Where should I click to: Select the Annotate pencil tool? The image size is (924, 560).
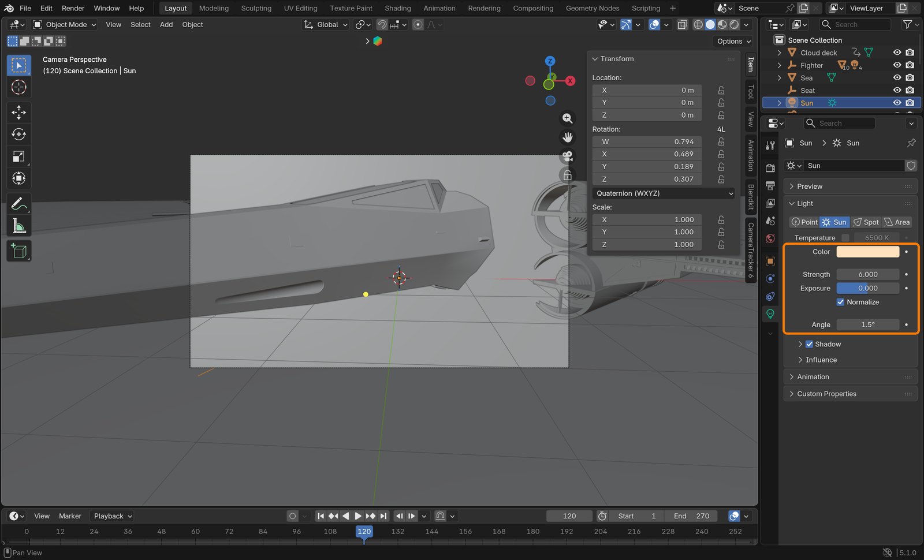pos(19,204)
